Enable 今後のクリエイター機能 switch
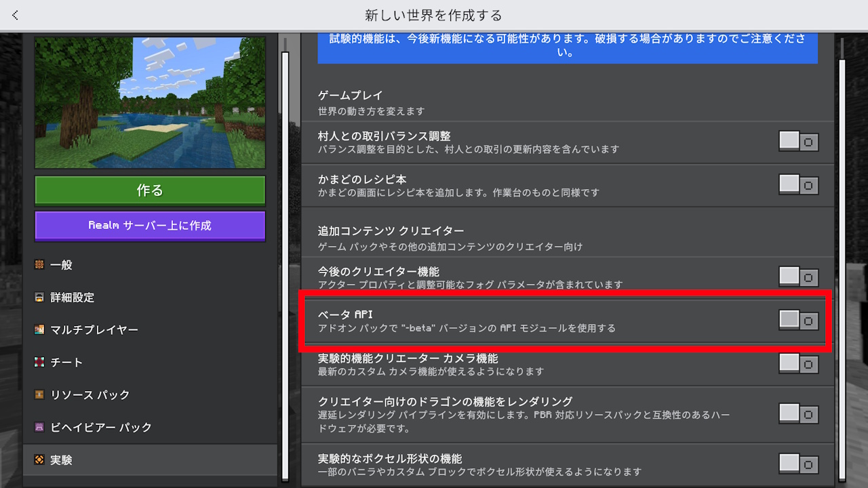 coord(798,277)
